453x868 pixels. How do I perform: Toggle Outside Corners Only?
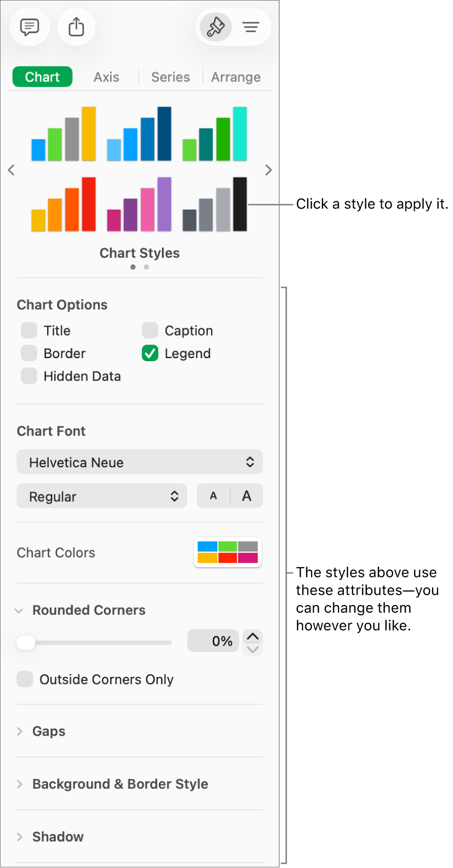[25, 679]
